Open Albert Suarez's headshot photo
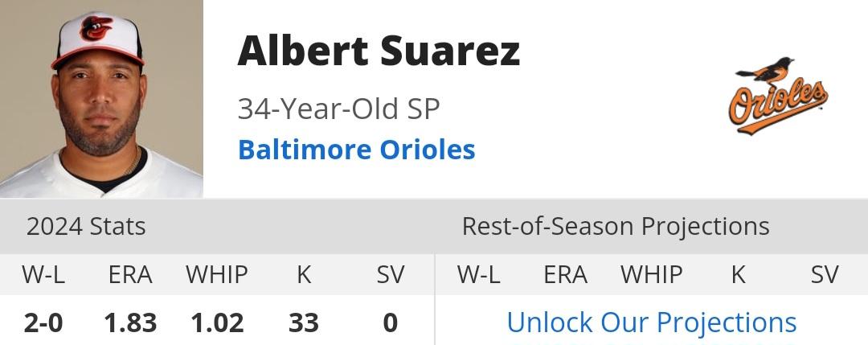868x345 pixels. click(x=101, y=99)
